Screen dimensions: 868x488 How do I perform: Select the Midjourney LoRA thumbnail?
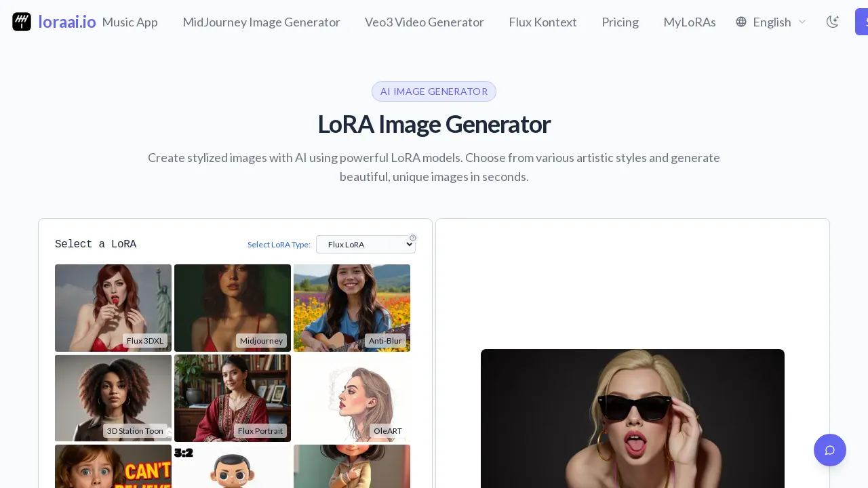pos(232,308)
